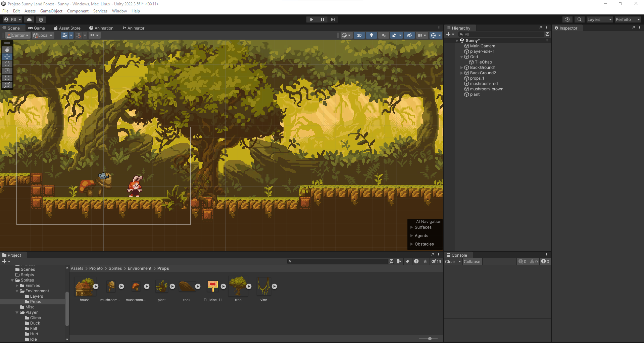Toggle scene lighting bulb button
The width and height of the screenshot is (644, 343).
click(371, 35)
